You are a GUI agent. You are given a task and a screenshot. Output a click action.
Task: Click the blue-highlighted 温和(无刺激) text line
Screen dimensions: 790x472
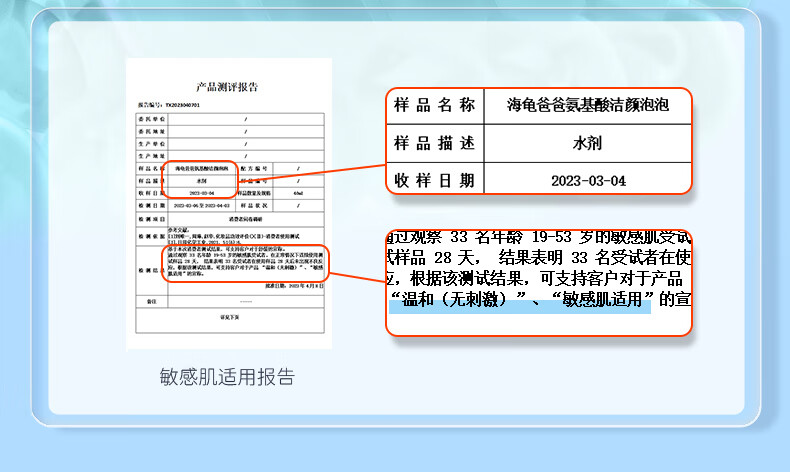[x=520, y=300]
